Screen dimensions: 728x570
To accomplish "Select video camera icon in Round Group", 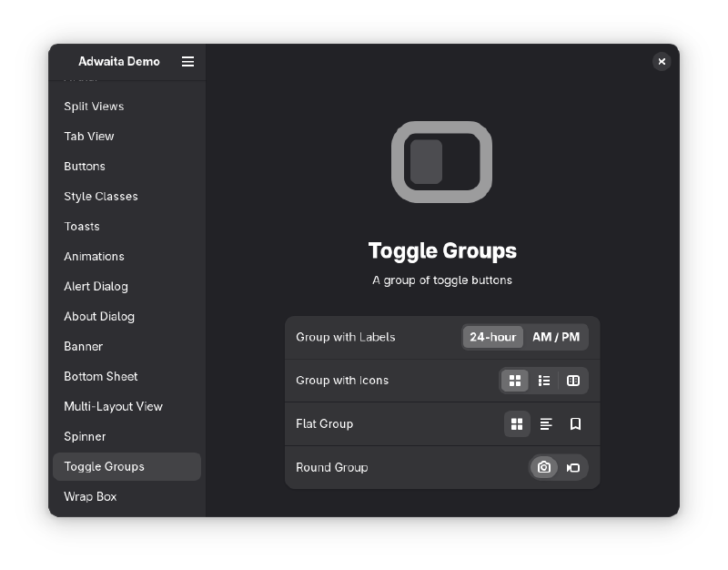I will (x=573, y=467).
